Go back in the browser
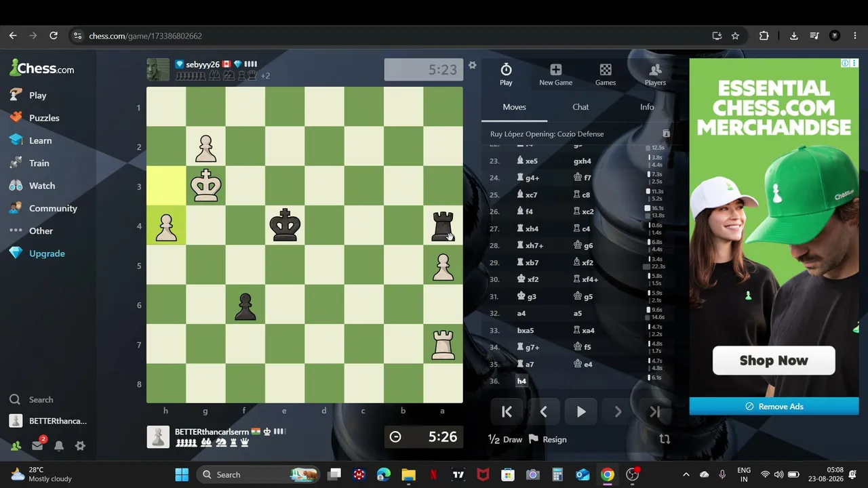The width and height of the screenshot is (868, 488). (13, 36)
